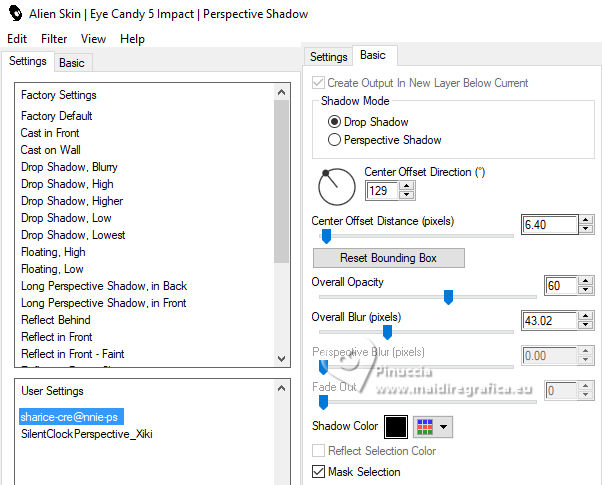This screenshot has height=485, width=602.
Task: Select Drop Shadow, Blurry preset
Action: (x=69, y=167)
